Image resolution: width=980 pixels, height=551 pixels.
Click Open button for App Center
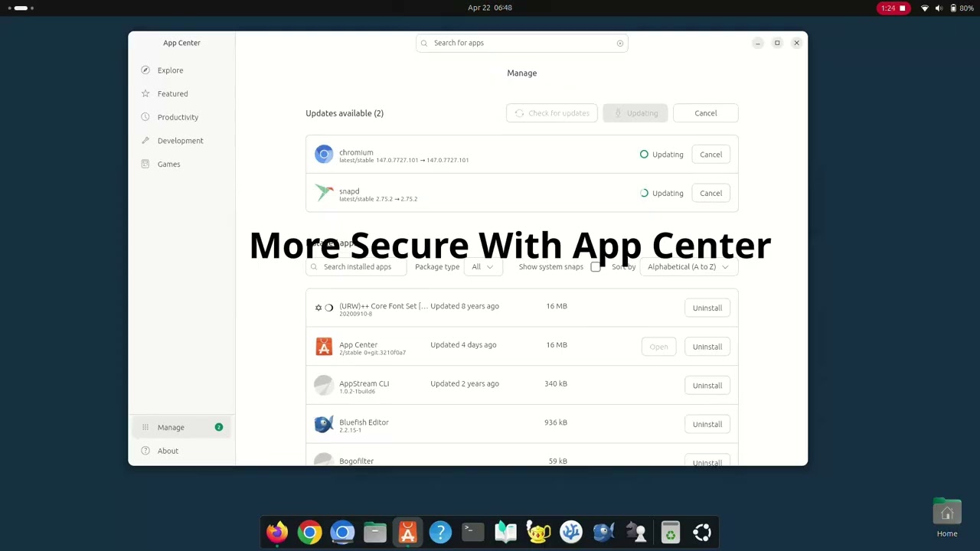(658, 347)
